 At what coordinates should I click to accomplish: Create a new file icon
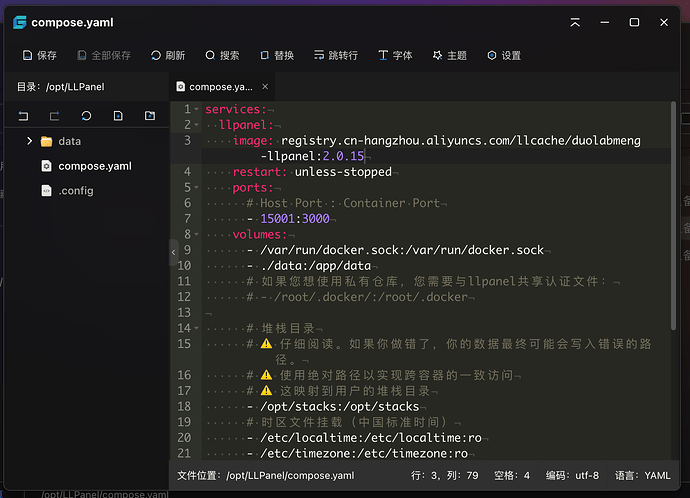(x=118, y=116)
